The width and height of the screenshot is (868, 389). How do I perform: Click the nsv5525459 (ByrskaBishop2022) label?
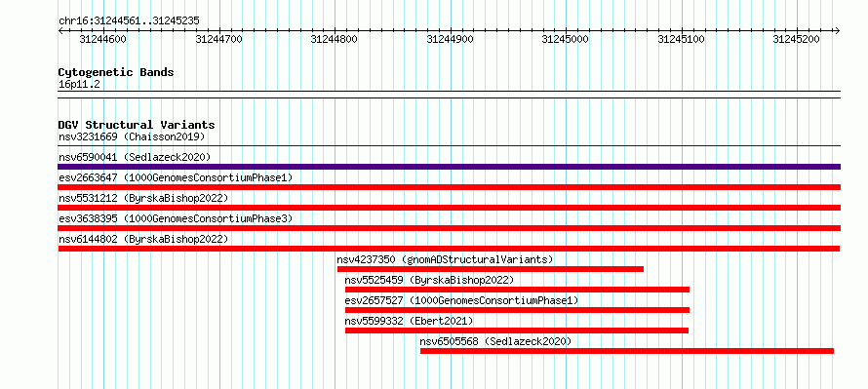click(429, 280)
